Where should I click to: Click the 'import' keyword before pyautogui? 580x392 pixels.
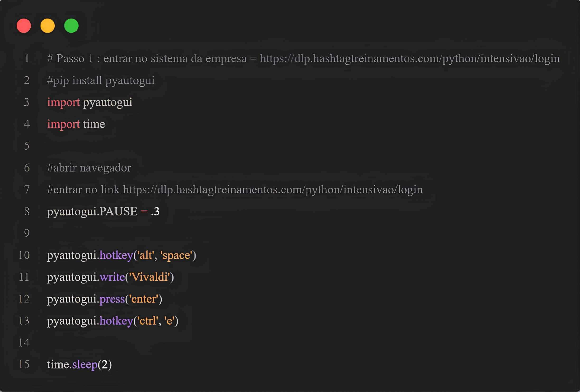point(63,102)
